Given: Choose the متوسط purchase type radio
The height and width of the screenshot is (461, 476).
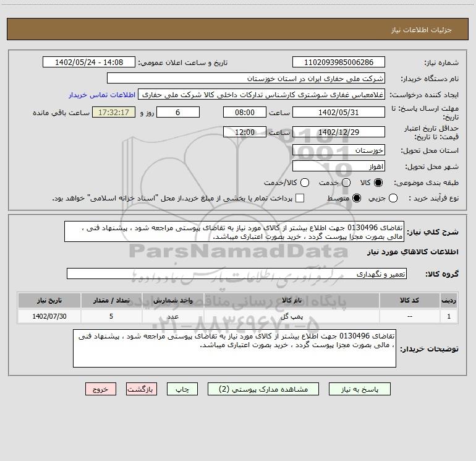Looking at the screenshot, I should coord(357,198).
